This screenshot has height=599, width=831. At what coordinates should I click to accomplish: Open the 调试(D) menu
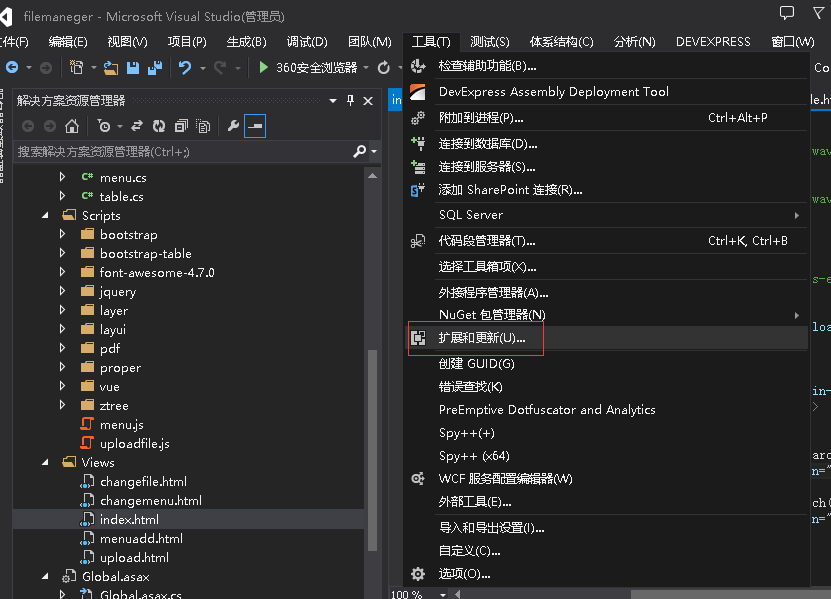(x=307, y=42)
